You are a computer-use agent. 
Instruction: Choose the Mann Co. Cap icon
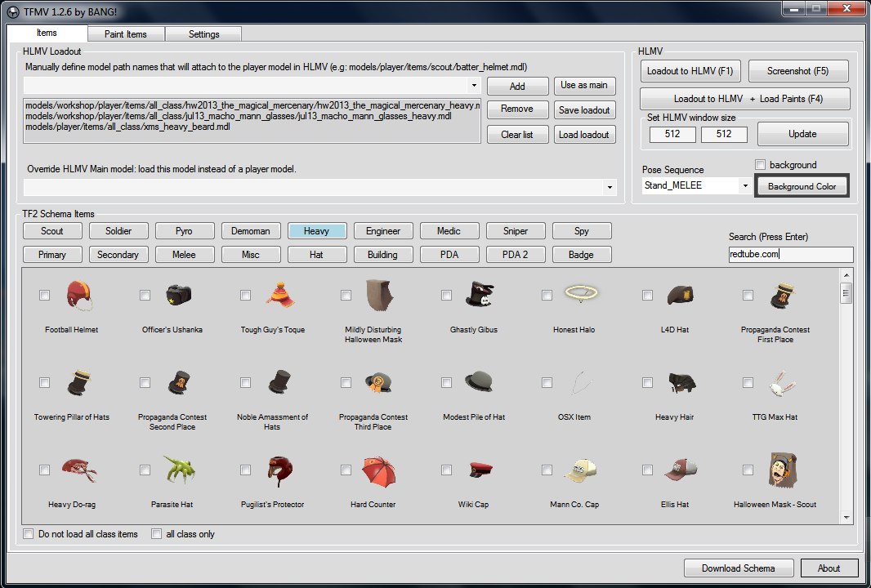[x=580, y=470]
